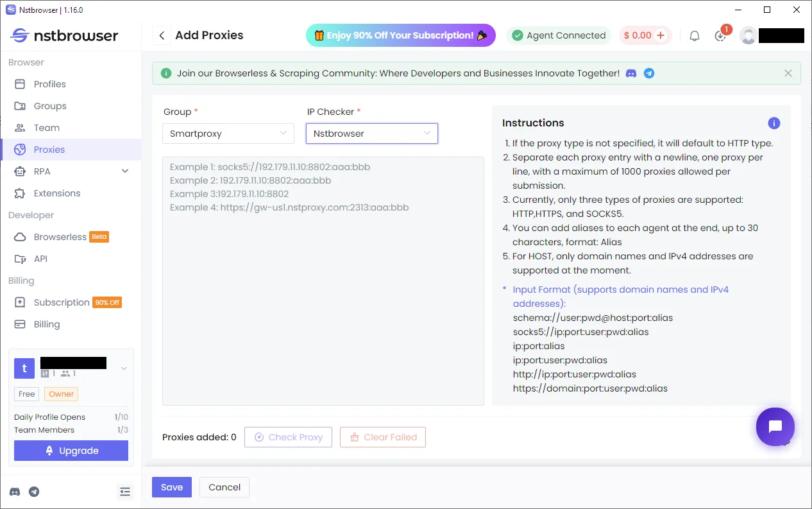Open Billing page in the sidebar
This screenshot has height=509, width=812.
[x=71, y=324]
